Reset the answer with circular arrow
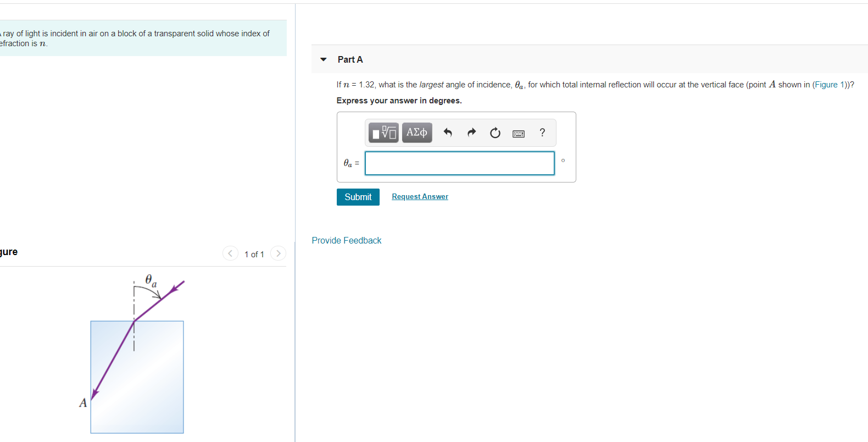Screen dimensions: 868x442 point(495,132)
